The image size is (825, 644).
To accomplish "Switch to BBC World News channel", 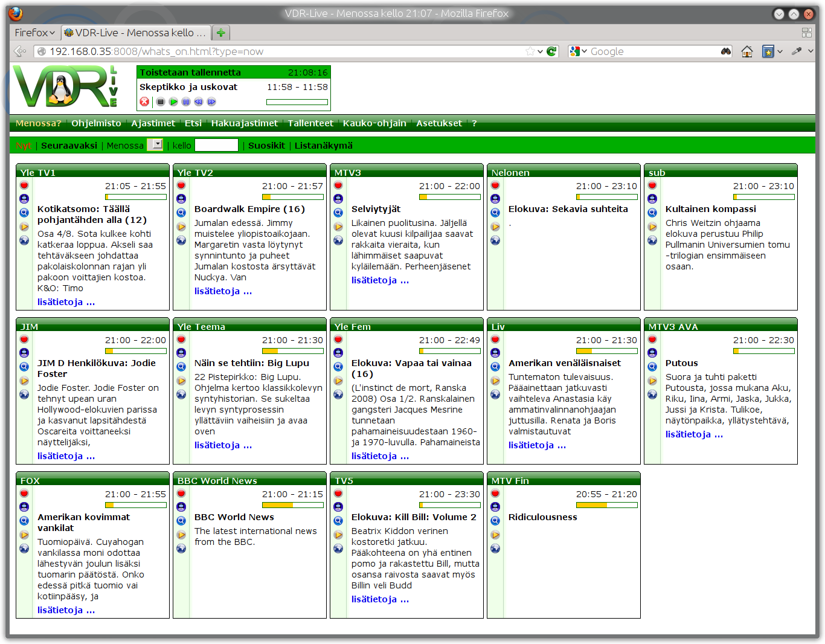I will (181, 535).
